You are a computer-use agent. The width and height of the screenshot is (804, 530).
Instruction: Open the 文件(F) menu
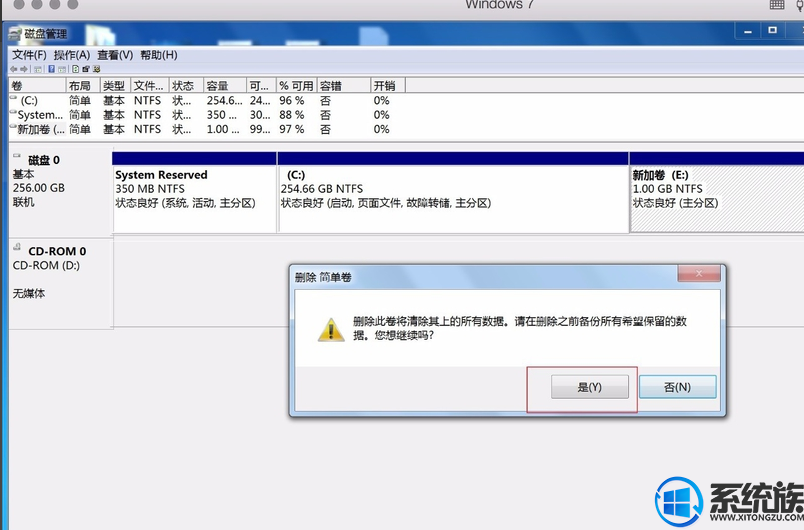[29, 55]
